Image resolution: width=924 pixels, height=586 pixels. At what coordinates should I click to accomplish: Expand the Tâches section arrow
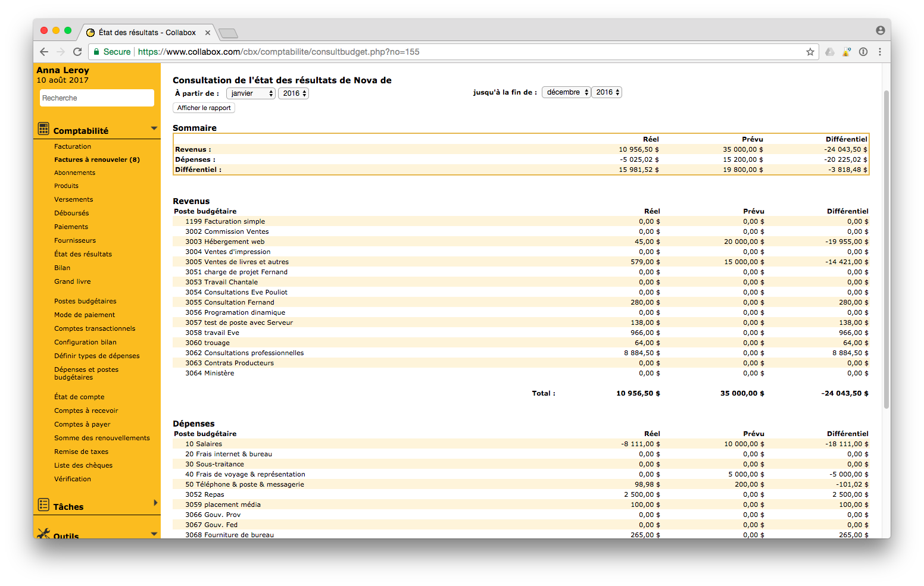point(155,503)
